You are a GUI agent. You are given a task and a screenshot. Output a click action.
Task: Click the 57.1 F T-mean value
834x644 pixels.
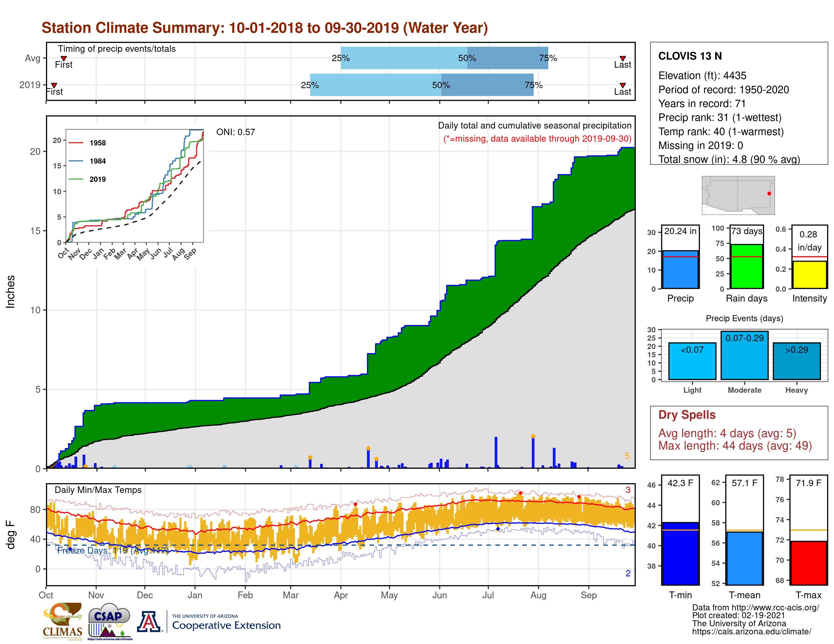point(744,483)
